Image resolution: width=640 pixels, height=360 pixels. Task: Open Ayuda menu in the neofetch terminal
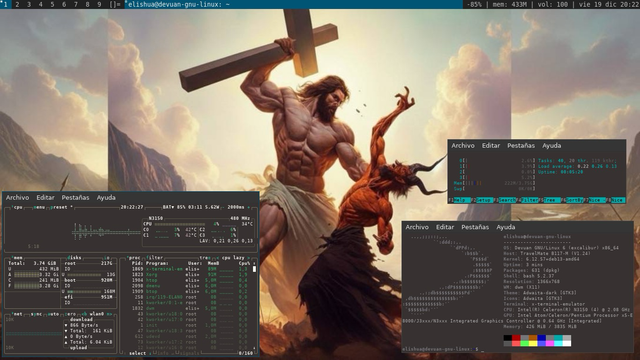[506, 227]
